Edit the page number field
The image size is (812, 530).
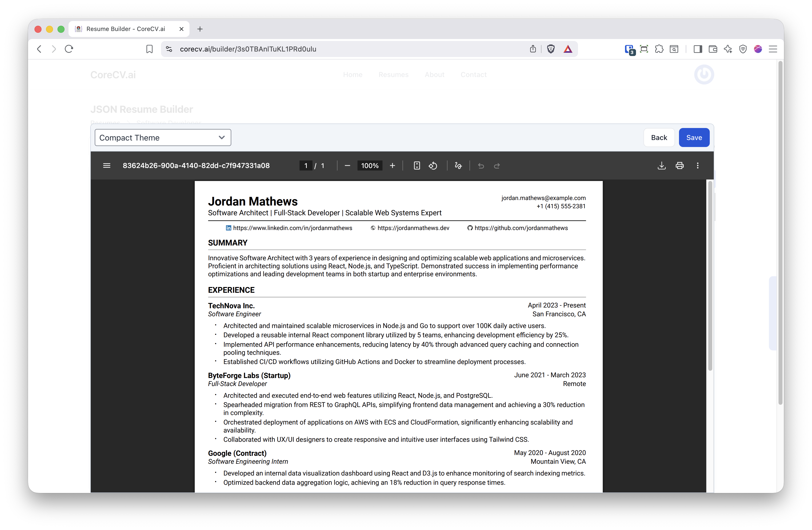pyautogui.click(x=306, y=165)
